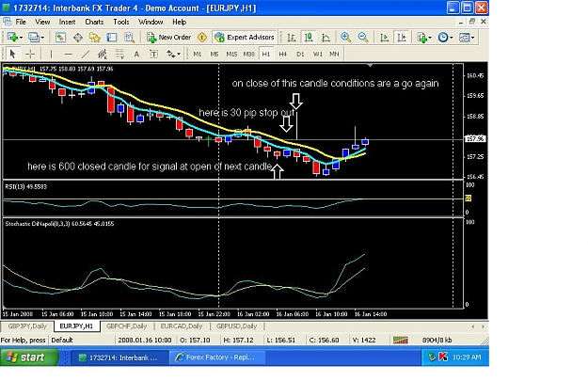Switch to GBPUSD,Daily chart tab

(x=237, y=325)
